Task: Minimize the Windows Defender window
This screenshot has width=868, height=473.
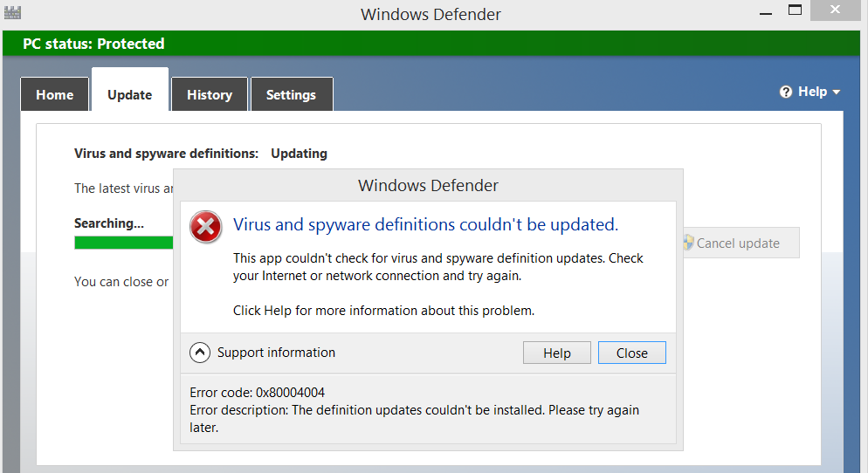Action: point(766,12)
